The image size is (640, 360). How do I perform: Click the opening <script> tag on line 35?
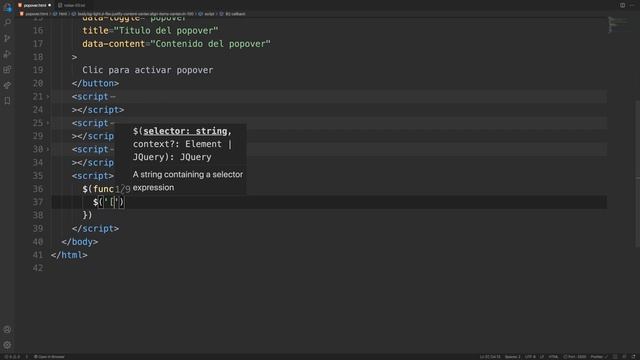click(x=93, y=176)
